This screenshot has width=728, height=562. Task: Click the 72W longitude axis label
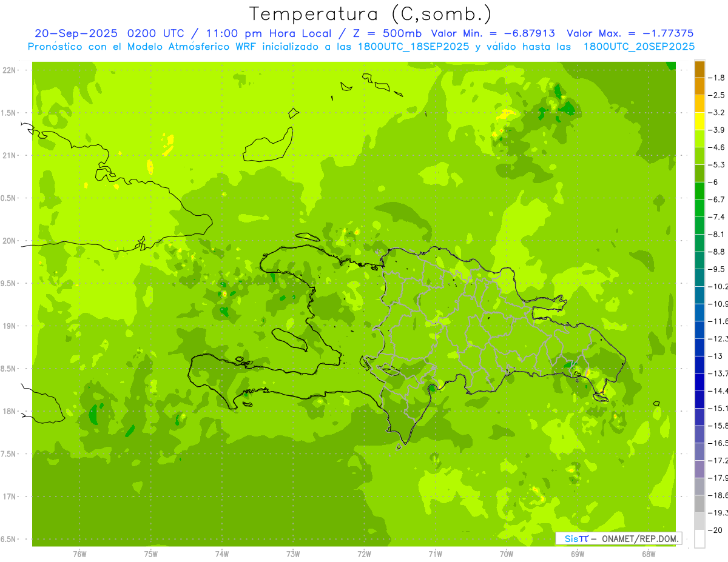(364, 554)
